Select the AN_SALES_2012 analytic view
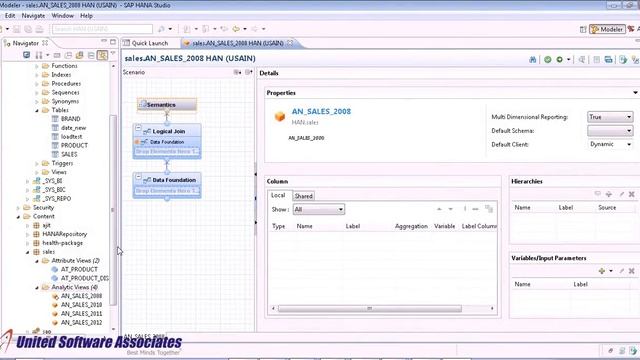 click(x=81, y=322)
